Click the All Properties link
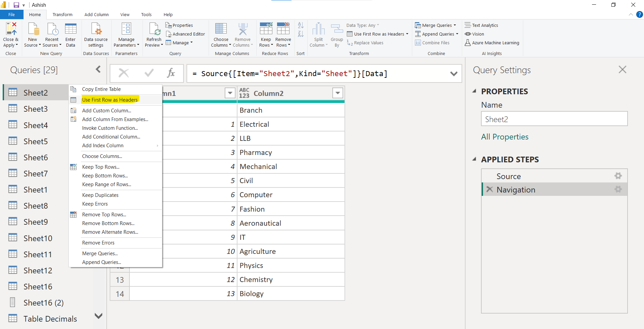The image size is (644, 329). 504,136
